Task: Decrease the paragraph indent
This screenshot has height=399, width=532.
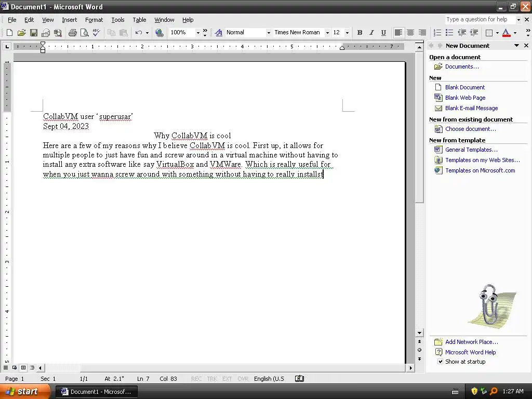Action: [462, 33]
